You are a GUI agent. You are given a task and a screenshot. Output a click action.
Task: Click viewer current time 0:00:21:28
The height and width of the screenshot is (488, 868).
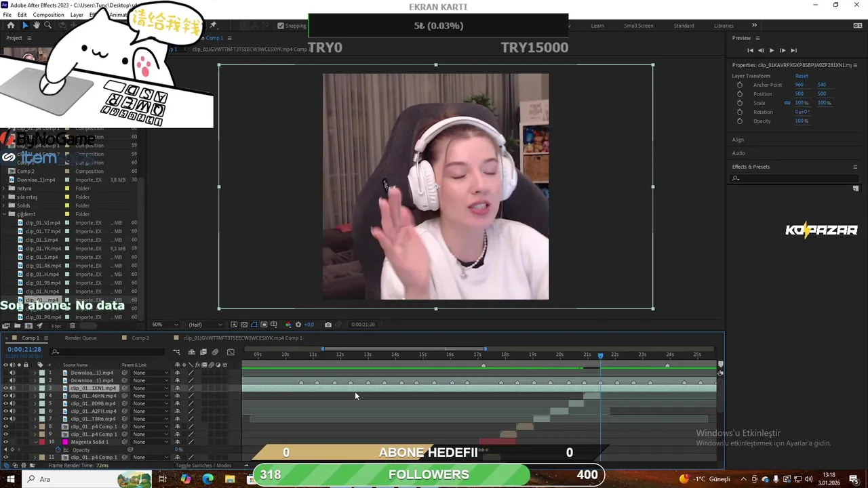click(x=363, y=325)
